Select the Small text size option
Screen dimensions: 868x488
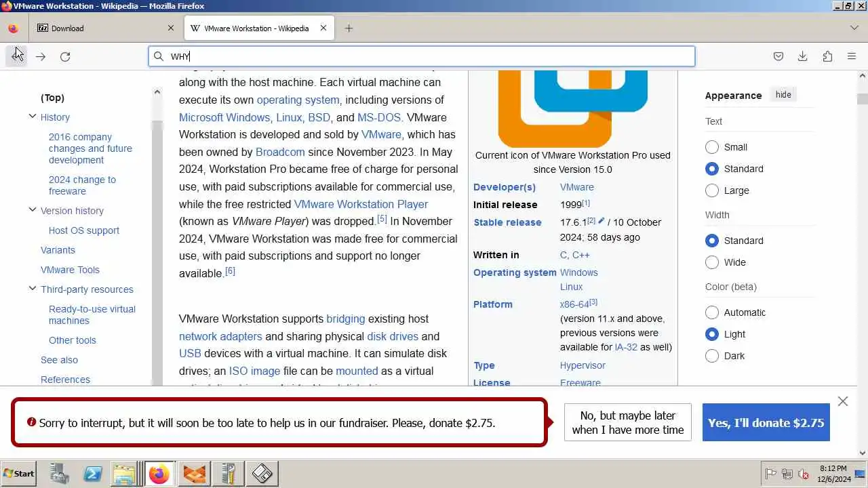click(x=712, y=147)
